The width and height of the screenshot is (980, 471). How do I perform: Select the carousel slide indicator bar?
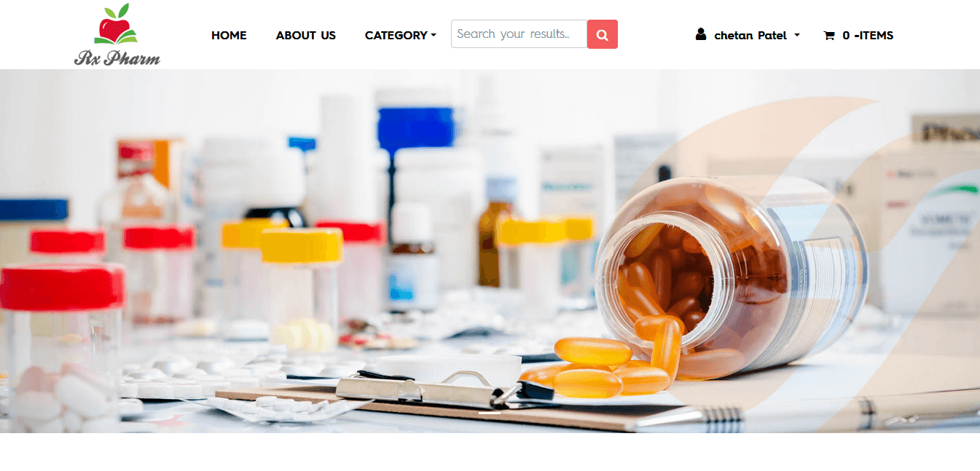click(x=490, y=413)
